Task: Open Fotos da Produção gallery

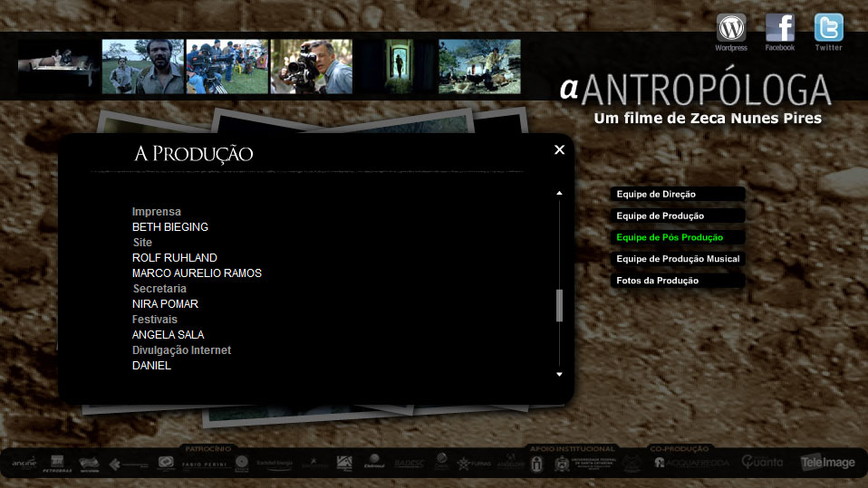Action: 678,281
